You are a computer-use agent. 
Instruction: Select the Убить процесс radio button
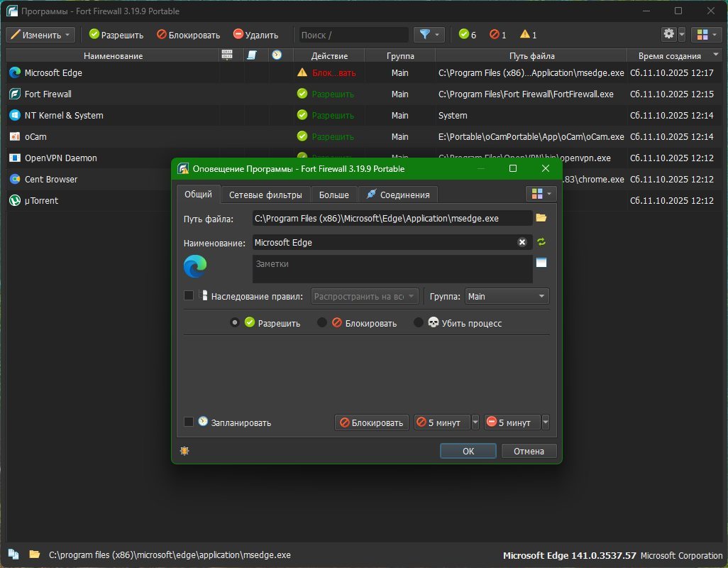point(419,323)
